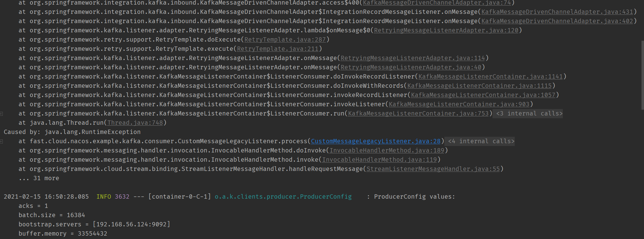Open RetryTemplate.java:211 link

277,49
